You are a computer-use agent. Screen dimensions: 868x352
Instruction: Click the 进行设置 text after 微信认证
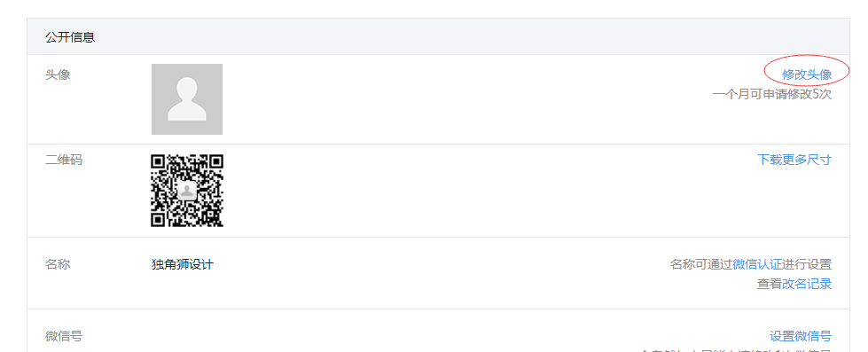(x=807, y=264)
